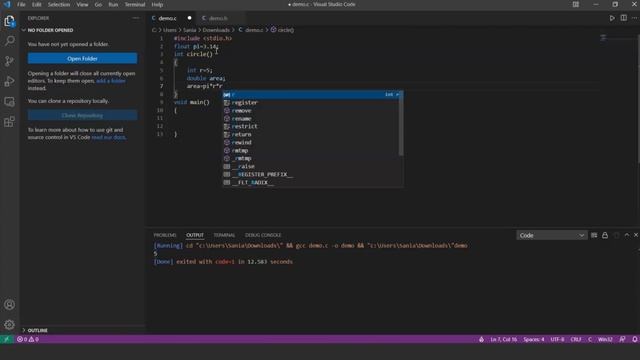Open the Extensions view
This screenshot has height=360, width=640.
click(9, 121)
